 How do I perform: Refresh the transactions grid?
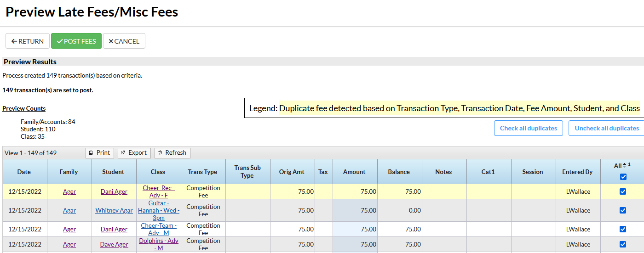click(x=172, y=153)
